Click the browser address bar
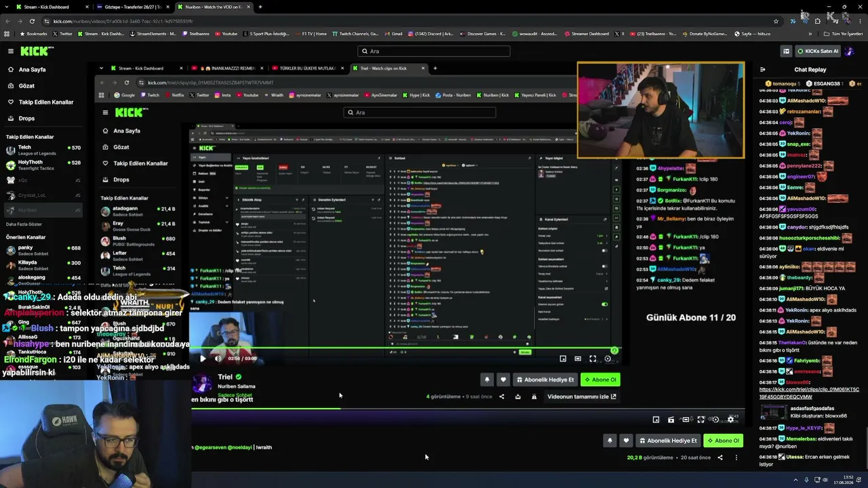This screenshot has height=488, width=868. 407,21
